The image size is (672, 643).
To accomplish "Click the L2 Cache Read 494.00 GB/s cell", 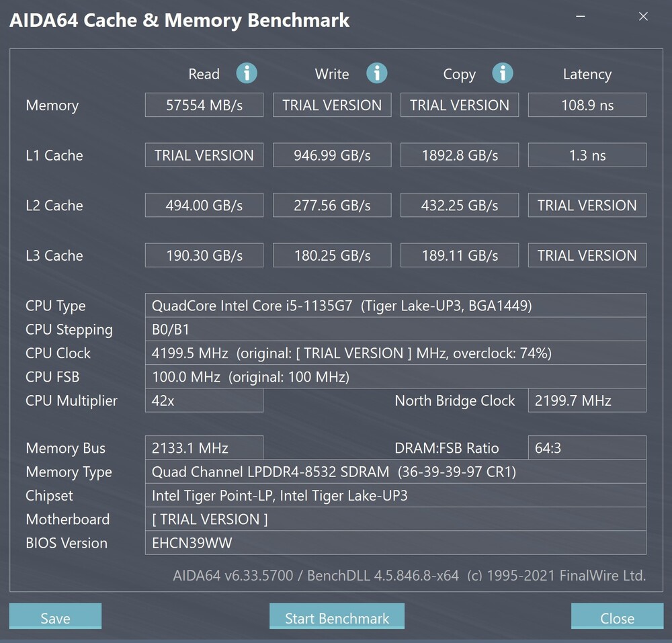I will click(x=204, y=206).
